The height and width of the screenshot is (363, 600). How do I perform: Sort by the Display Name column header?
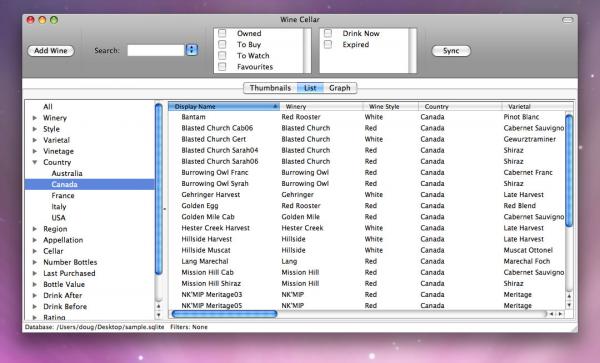224,106
